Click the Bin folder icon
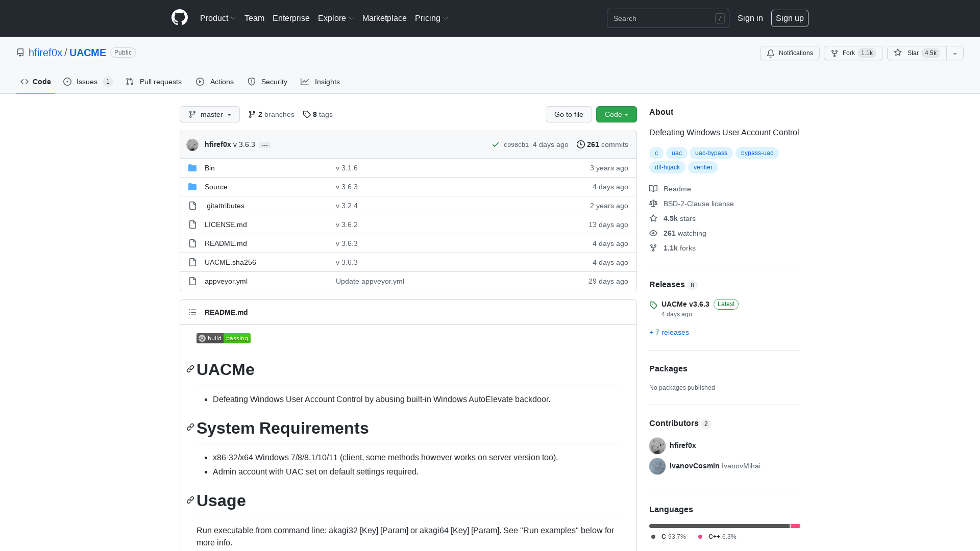 point(192,168)
